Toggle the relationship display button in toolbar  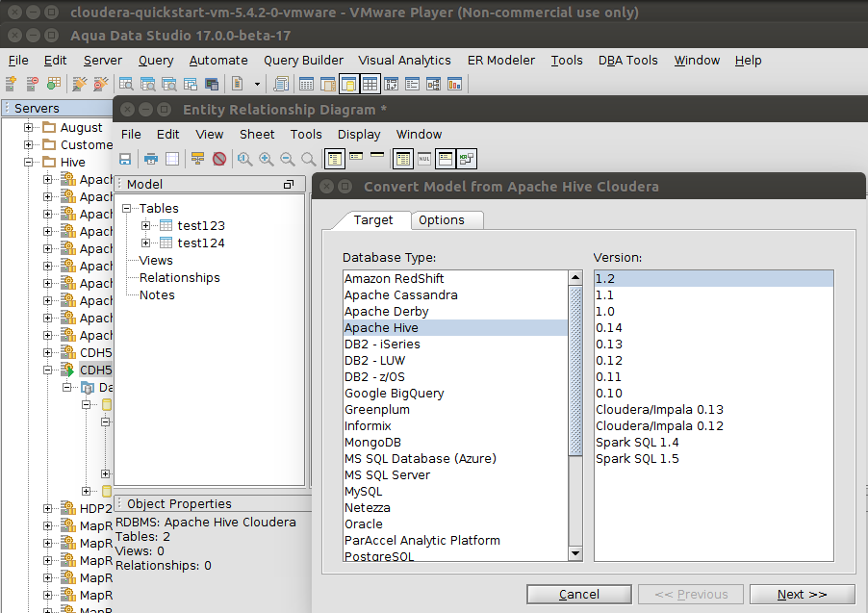467,159
